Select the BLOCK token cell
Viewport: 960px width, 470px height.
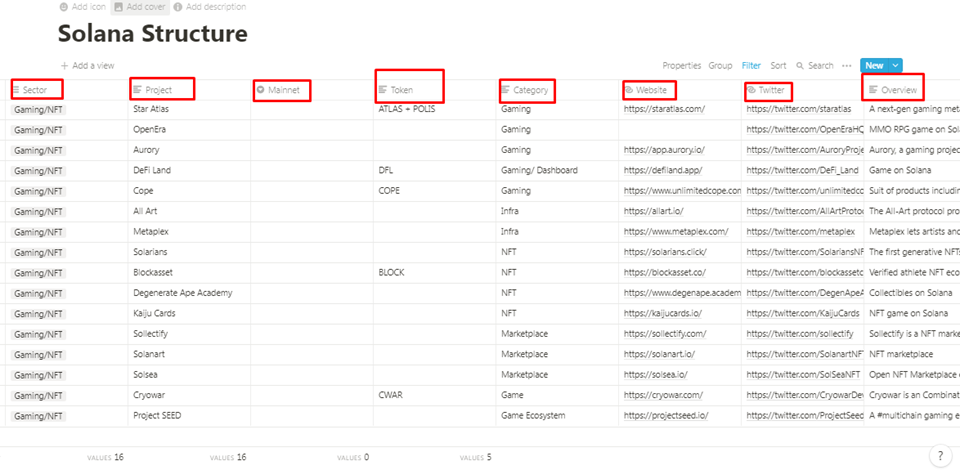tap(435, 272)
